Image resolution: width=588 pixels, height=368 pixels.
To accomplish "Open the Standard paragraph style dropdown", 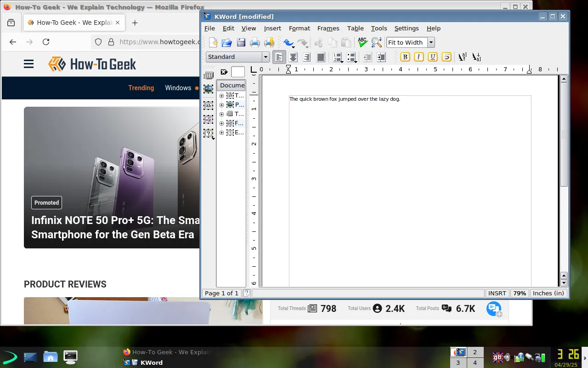I will 266,57.
